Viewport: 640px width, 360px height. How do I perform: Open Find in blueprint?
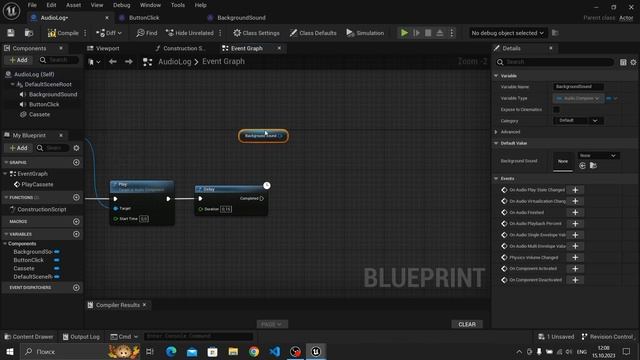click(x=147, y=33)
